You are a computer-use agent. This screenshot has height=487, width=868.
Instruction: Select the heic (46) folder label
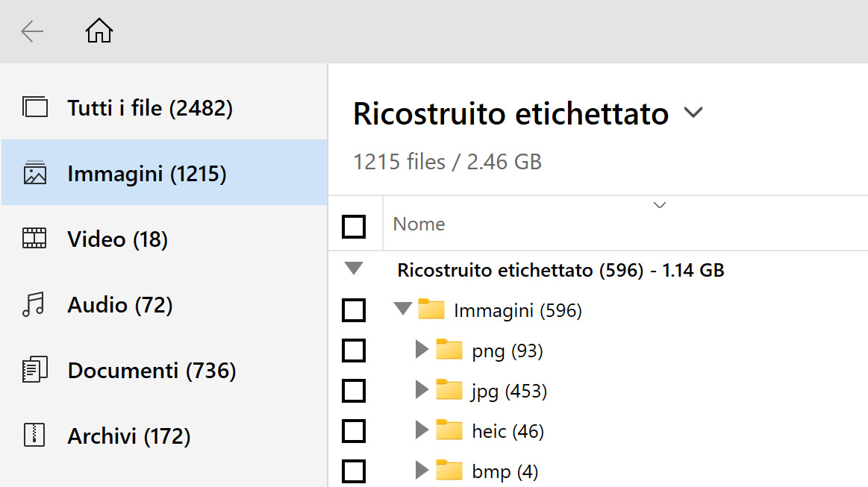coord(508,431)
